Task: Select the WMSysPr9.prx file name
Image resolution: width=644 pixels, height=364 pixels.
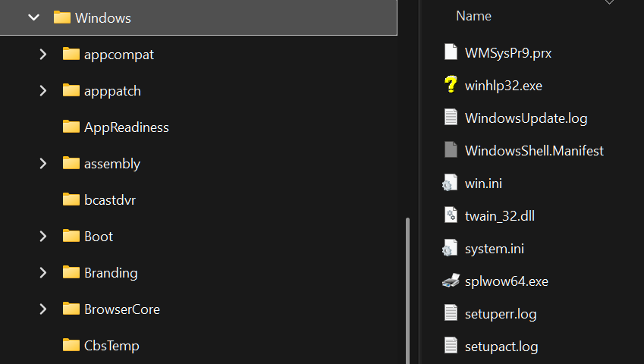Action: coord(508,53)
